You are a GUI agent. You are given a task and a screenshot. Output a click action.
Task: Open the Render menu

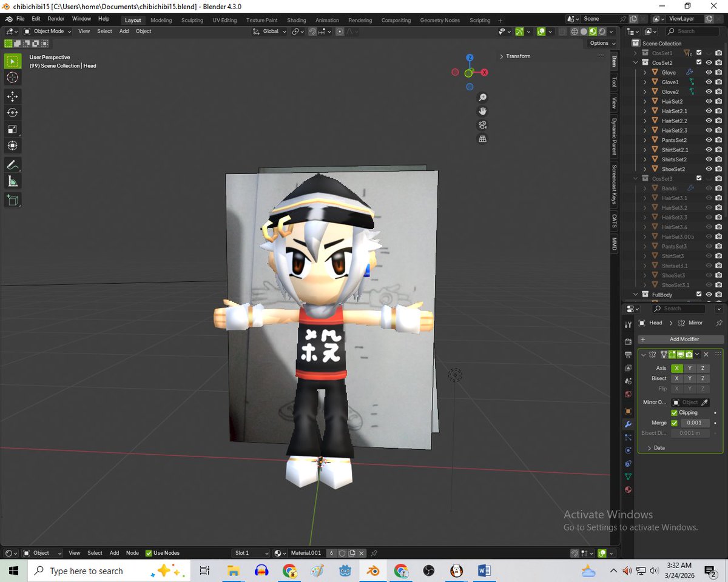pos(56,18)
